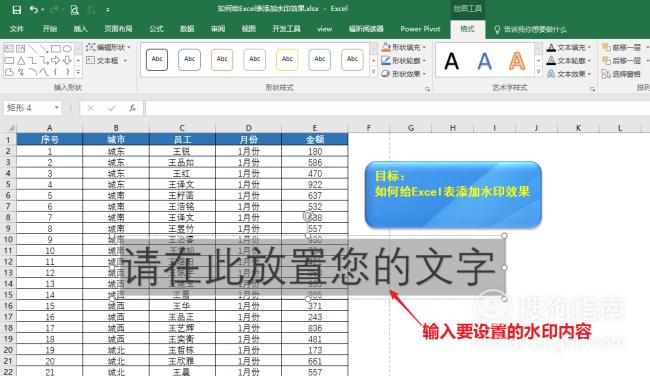Click the edit shape (编辑形状) button
Image resolution: width=650 pixels, height=376 pixels.
tap(108, 47)
